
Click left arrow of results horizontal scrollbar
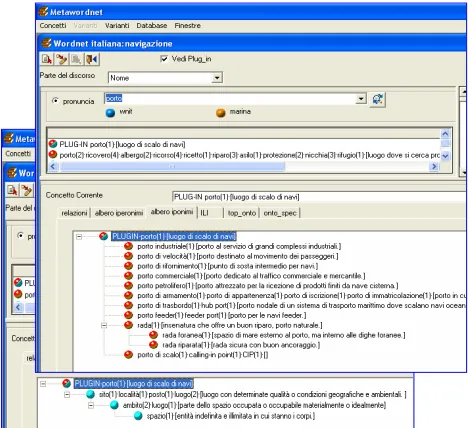click(53, 166)
